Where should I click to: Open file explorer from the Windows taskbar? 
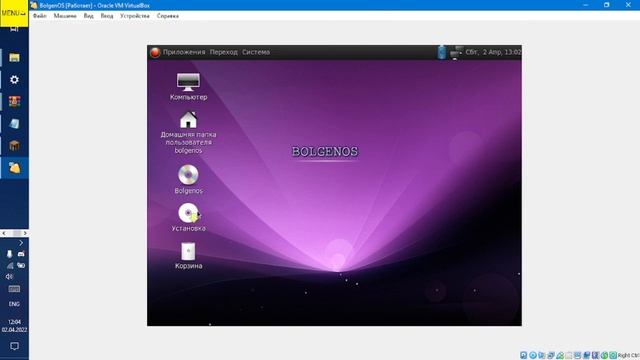pos(14,58)
